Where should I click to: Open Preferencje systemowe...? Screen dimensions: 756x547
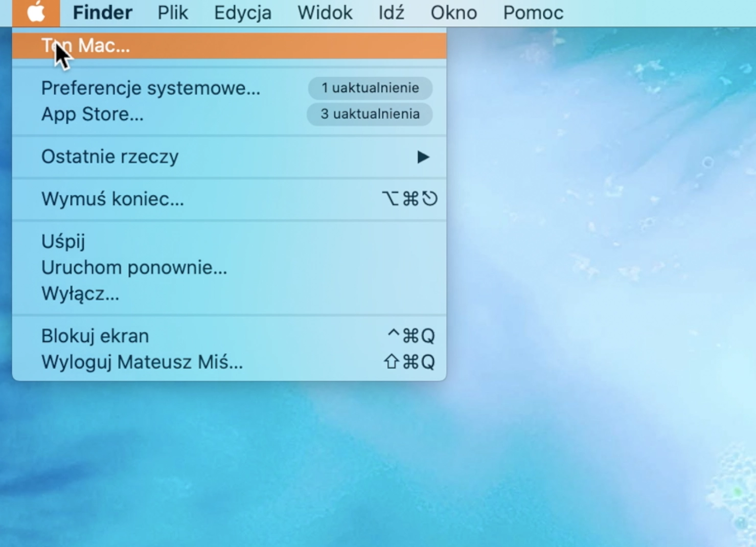(229, 88)
